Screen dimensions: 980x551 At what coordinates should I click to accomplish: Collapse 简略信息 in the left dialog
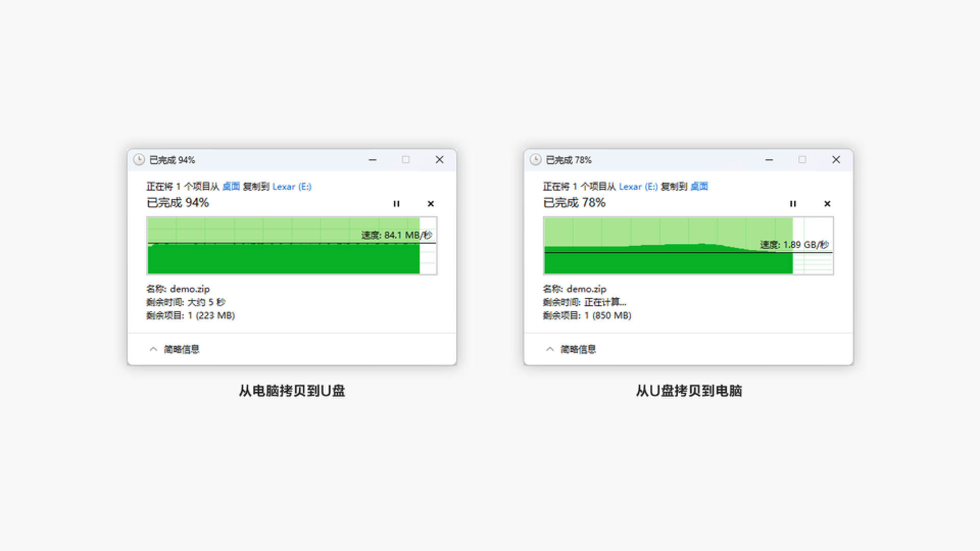[181, 349]
